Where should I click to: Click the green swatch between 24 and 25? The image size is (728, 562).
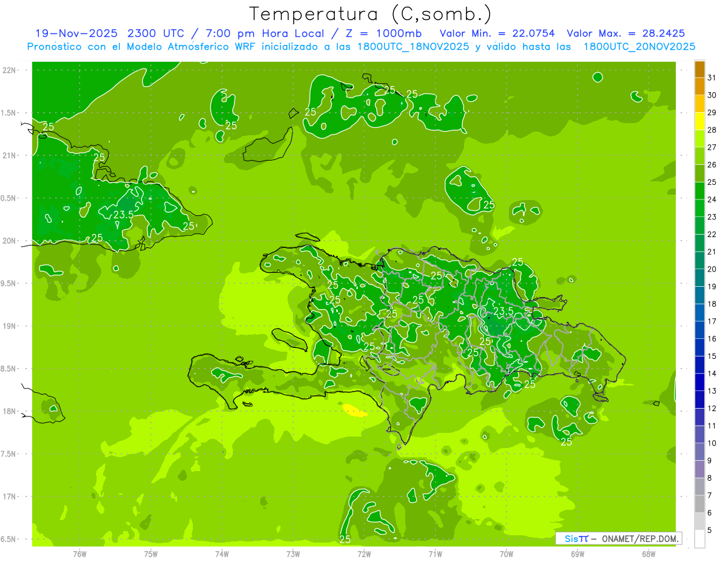(699, 191)
